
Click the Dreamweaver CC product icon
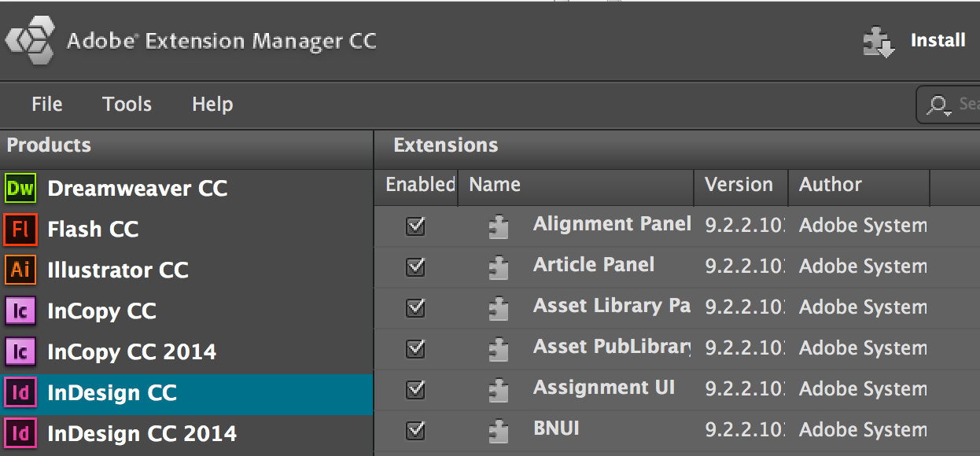click(20, 189)
